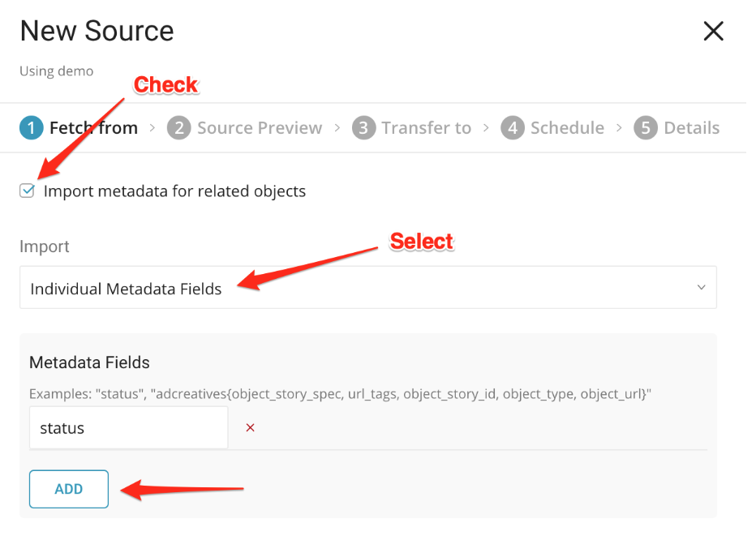Click the Import dropdown chevron arrow
This screenshot has width=756, height=540.
tap(701, 288)
